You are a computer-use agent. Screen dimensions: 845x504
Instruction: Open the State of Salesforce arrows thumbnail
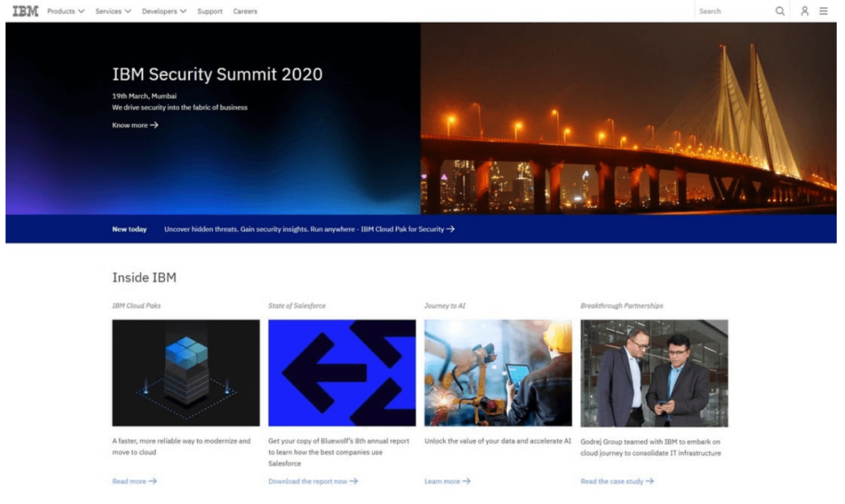(342, 373)
